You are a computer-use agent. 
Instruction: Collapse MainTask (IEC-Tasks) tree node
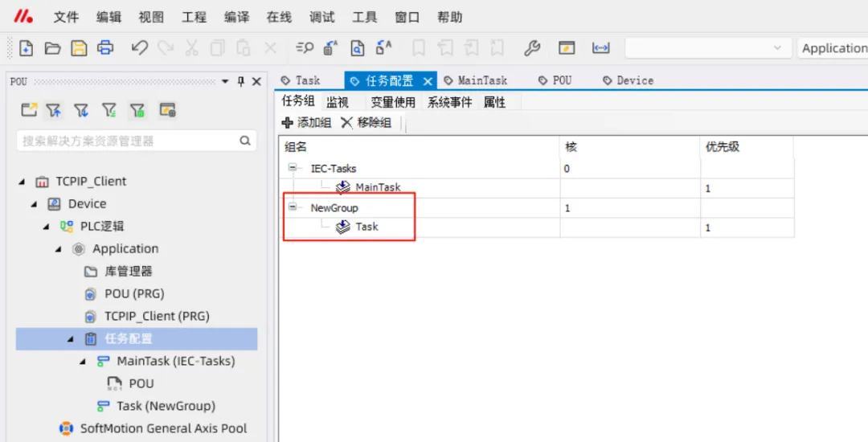(x=83, y=361)
